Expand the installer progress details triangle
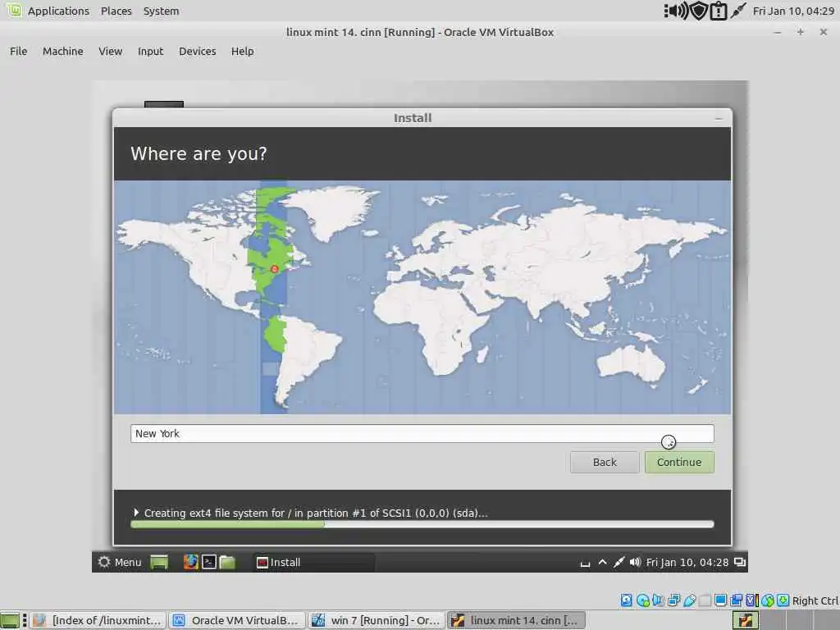The image size is (840, 630). pyautogui.click(x=136, y=513)
